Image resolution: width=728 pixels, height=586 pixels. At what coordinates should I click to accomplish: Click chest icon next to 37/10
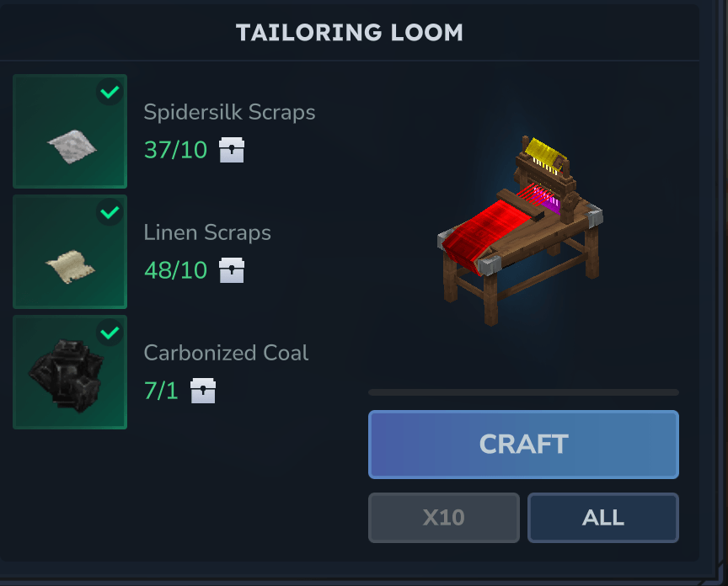coord(232,150)
